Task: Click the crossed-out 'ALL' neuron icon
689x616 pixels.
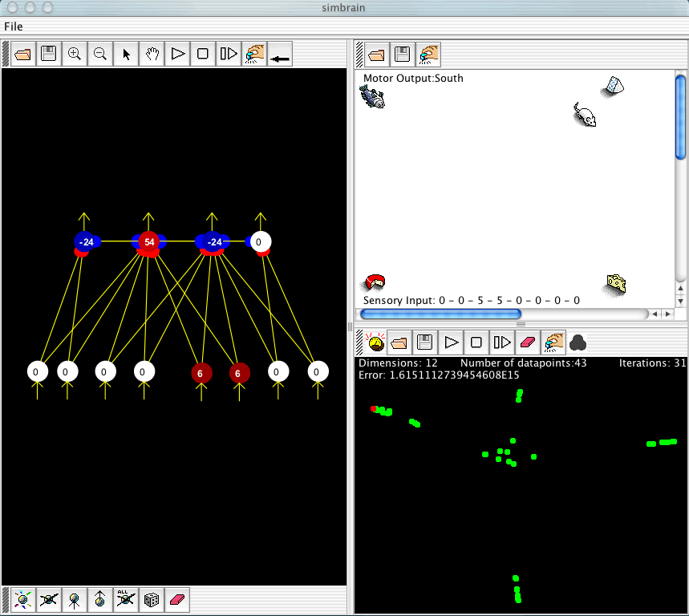Action: (124, 599)
